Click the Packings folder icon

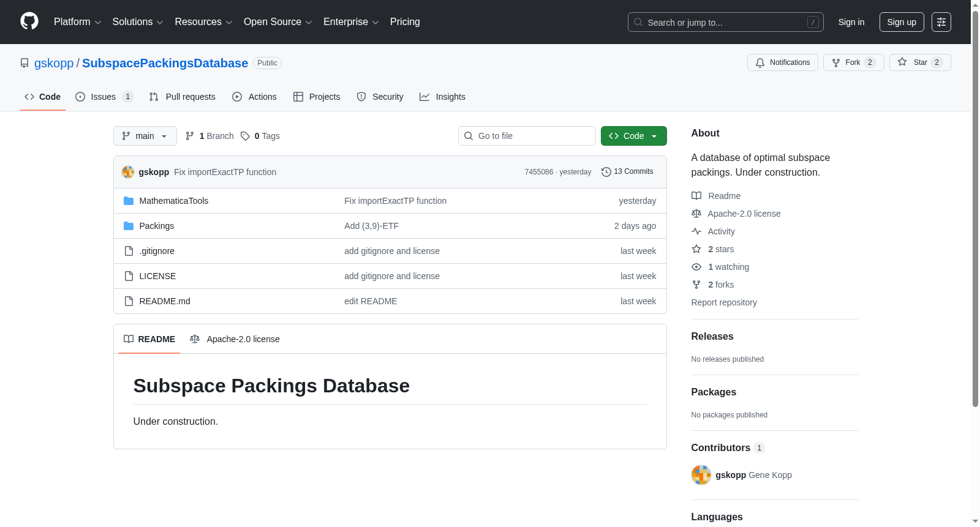point(129,226)
